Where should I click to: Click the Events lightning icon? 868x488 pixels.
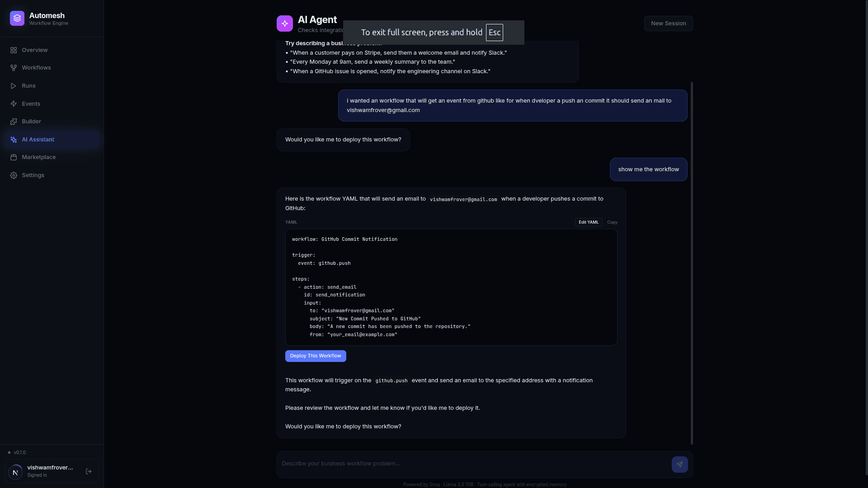[x=14, y=104]
